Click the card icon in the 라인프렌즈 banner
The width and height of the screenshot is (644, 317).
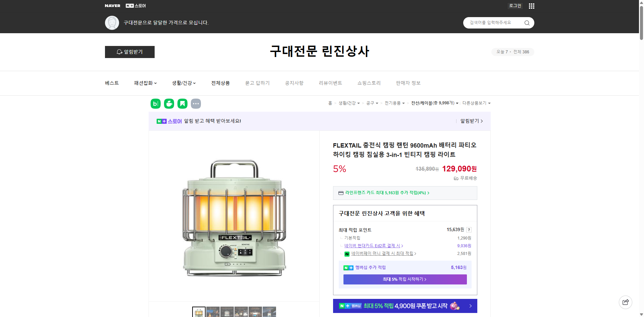[x=340, y=193]
